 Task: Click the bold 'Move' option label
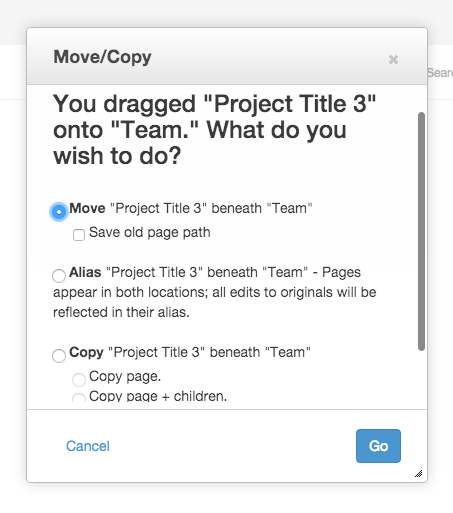point(87,208)
